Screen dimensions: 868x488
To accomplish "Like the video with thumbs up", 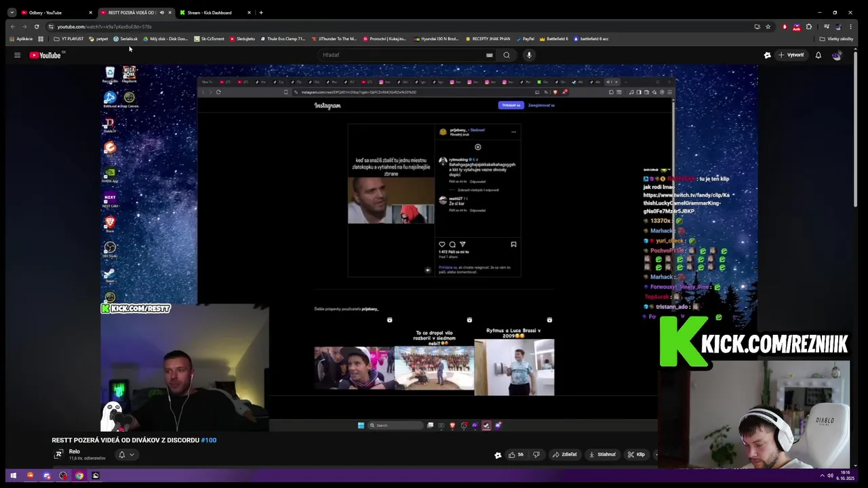I will (x=516, y=454).
